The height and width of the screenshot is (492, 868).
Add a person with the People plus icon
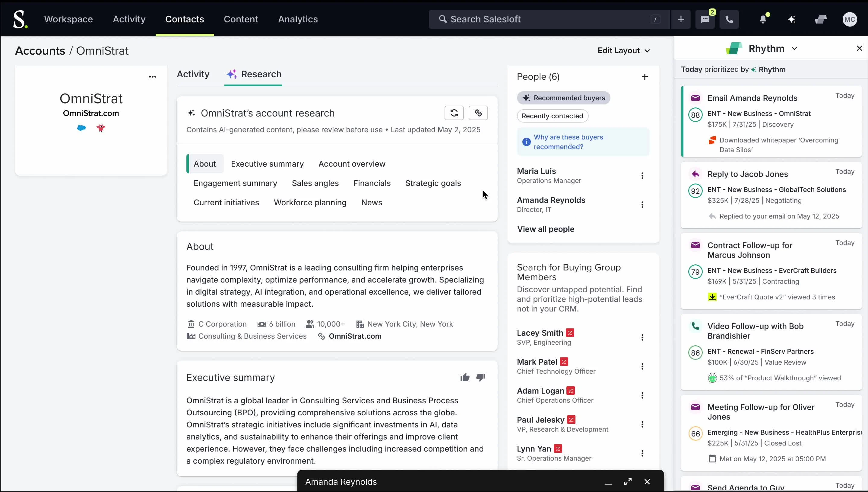(645, 77)
